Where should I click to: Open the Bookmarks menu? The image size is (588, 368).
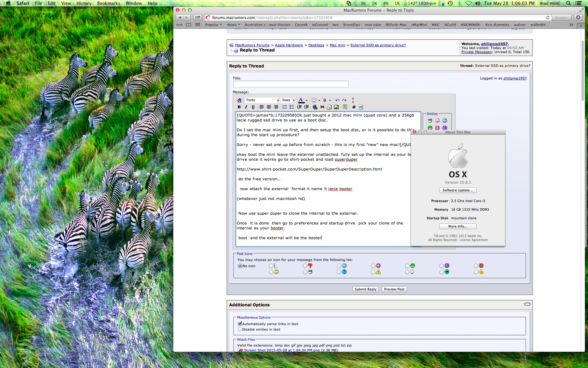coord(108,3)
